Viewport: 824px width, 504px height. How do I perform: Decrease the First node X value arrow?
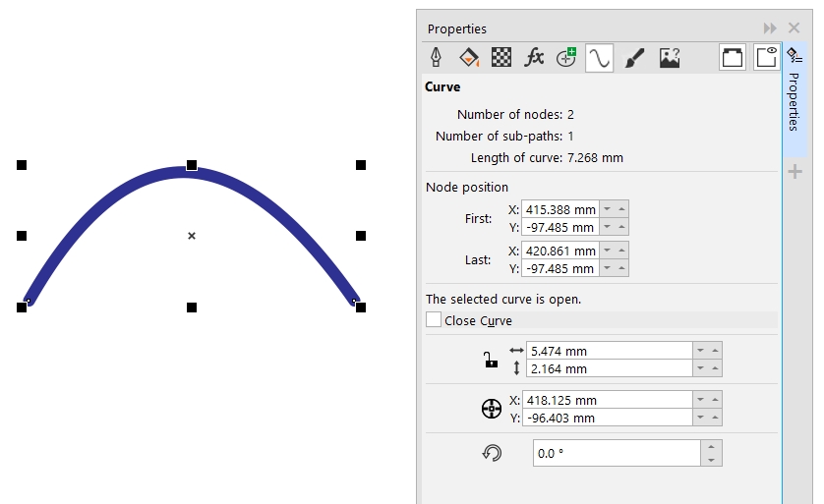(607, 209)
